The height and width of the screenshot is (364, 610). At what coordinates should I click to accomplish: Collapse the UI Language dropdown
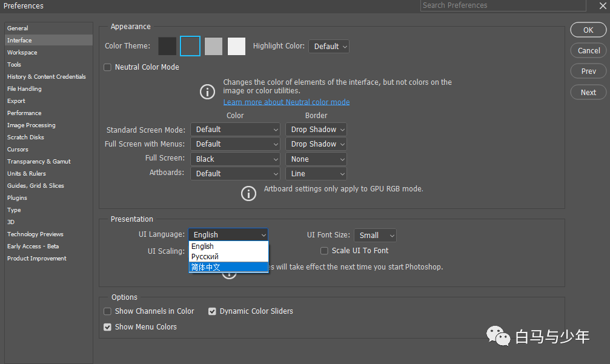point(228,234)
